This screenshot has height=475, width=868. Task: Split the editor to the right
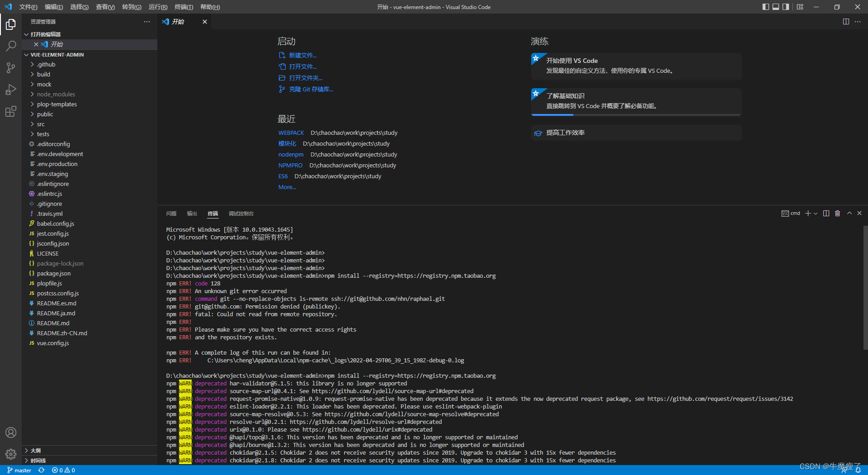click(x=846, y=22)
